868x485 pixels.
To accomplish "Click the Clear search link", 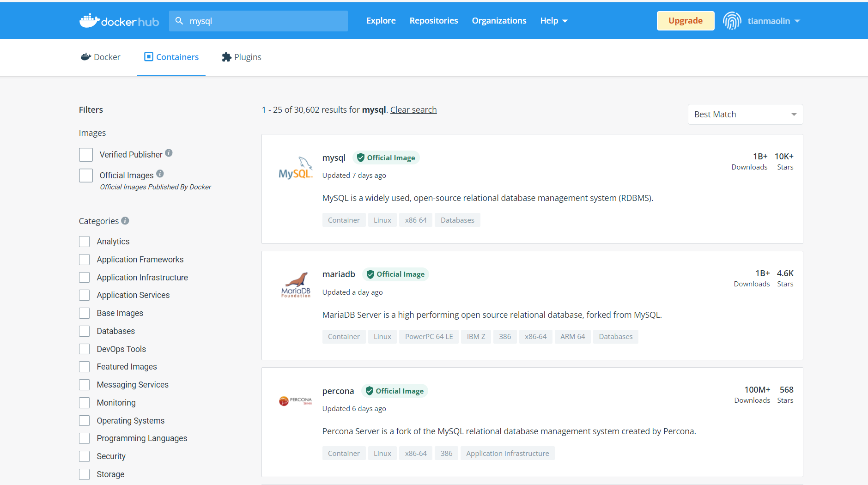I will point(413,109).
